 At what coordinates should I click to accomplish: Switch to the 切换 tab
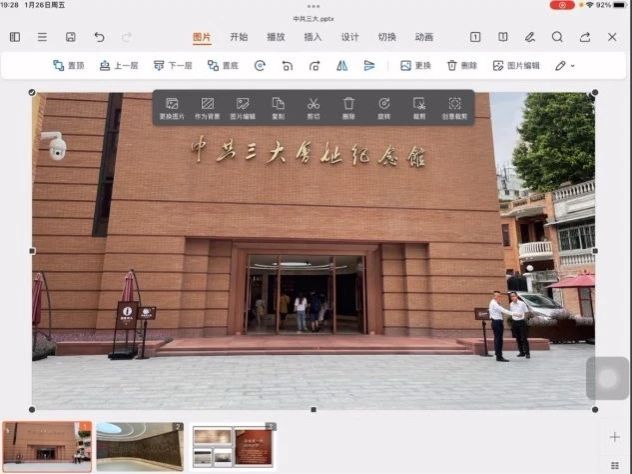click(x=387, y=37)
